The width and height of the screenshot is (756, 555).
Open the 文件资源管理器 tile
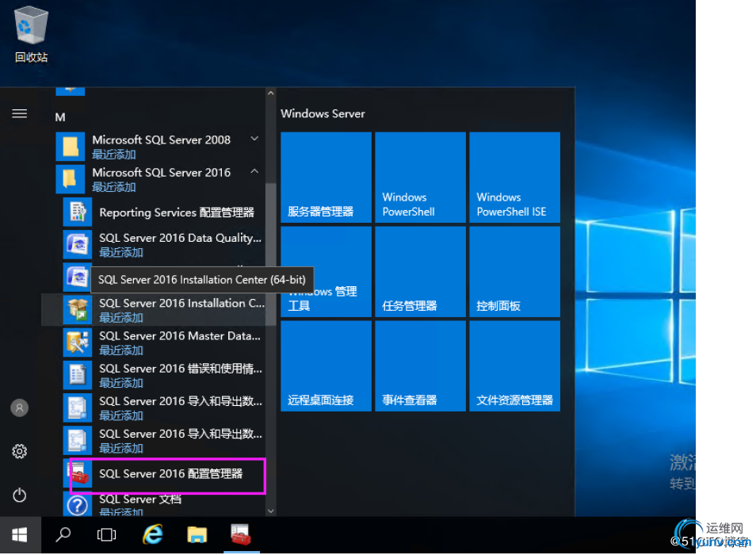click(x=515, y=366)
